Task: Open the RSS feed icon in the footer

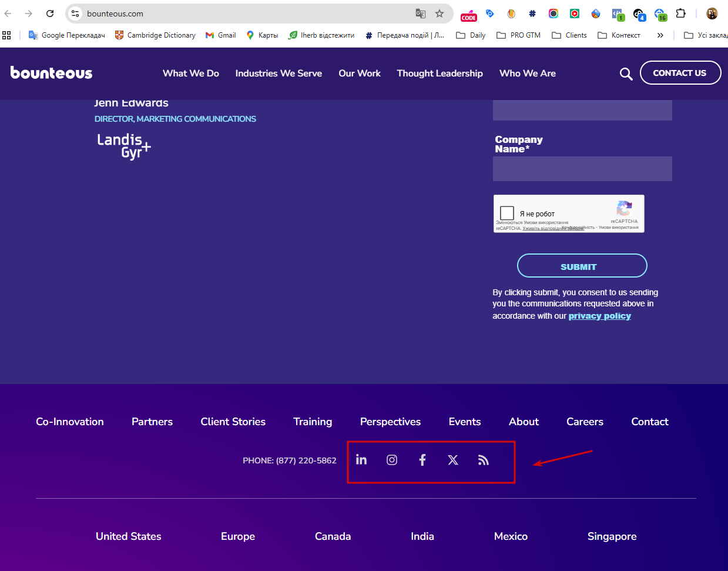Action: [x=483, y=460]
